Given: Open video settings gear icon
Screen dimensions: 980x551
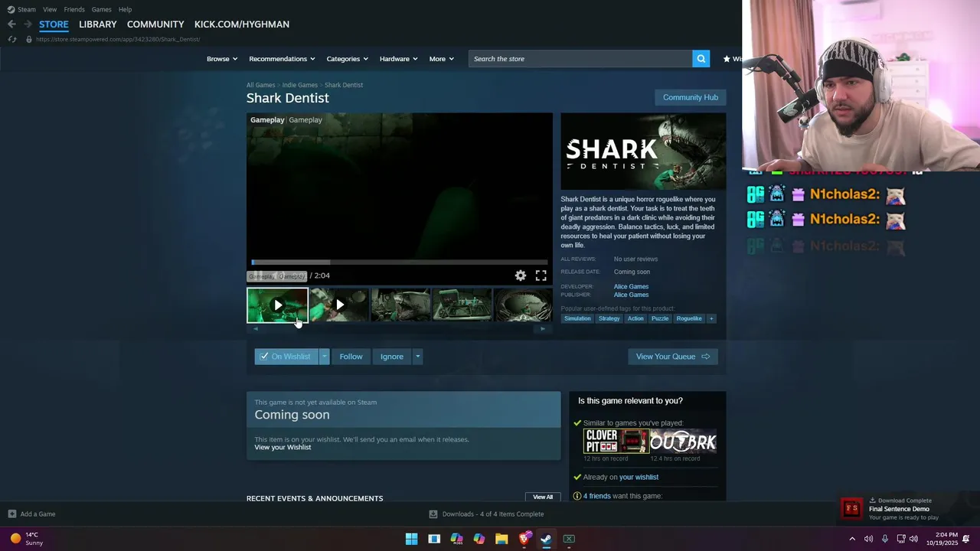Looking at the screenshot, I should (x=521, y=275).
